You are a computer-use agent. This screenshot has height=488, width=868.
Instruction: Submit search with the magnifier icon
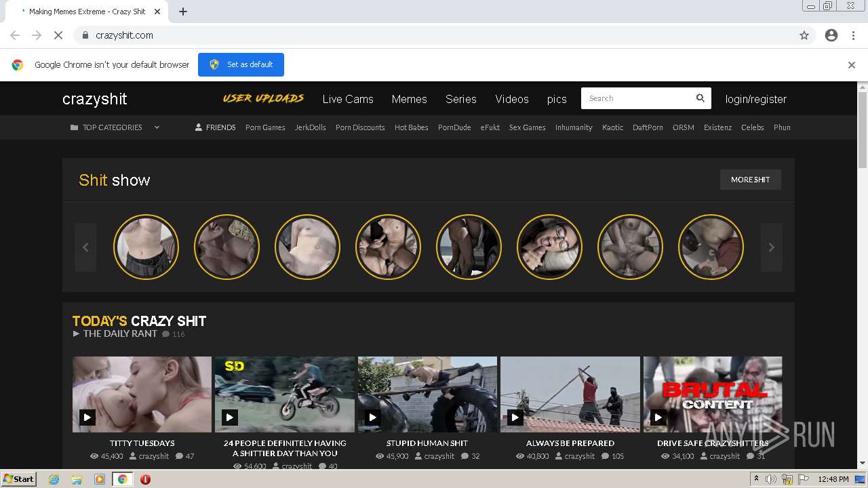[701, 98]
